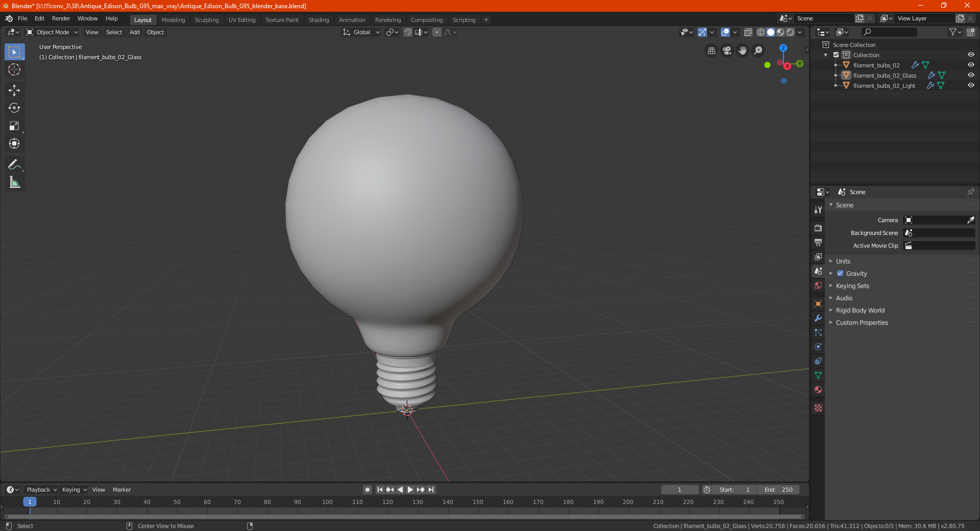Open the Object Data properties tab
The height and width of the screenshot is (531, 980).
(818, 375)
